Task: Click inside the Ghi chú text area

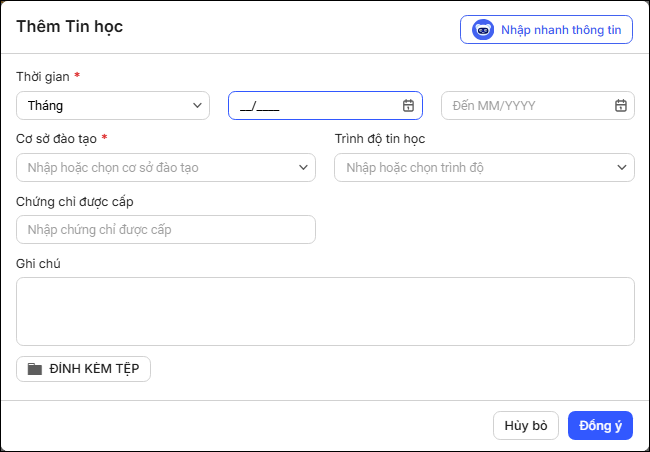Action: pos(325,311)
